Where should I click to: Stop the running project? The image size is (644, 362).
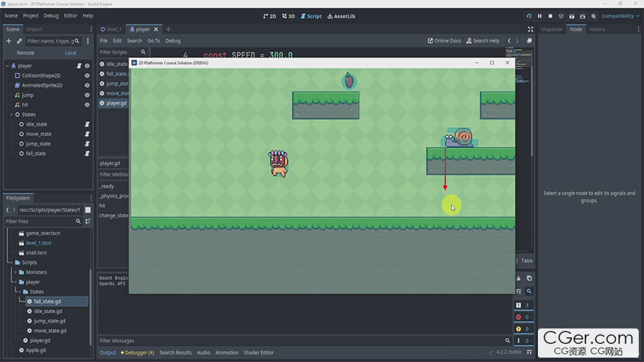550,16
